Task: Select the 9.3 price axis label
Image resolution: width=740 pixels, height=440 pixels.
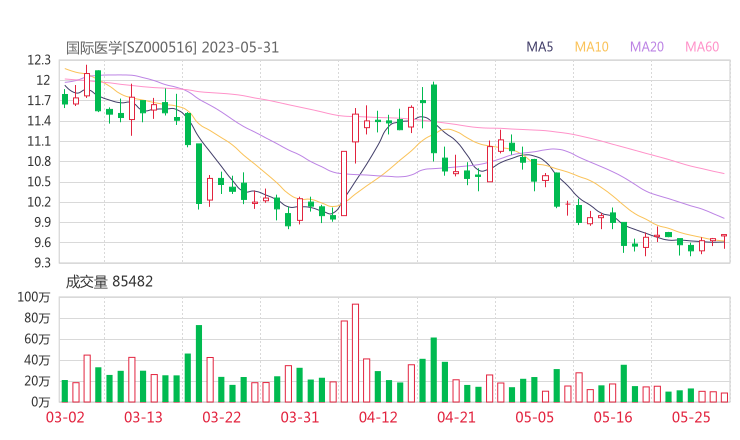Action: [x=42, y=263]
